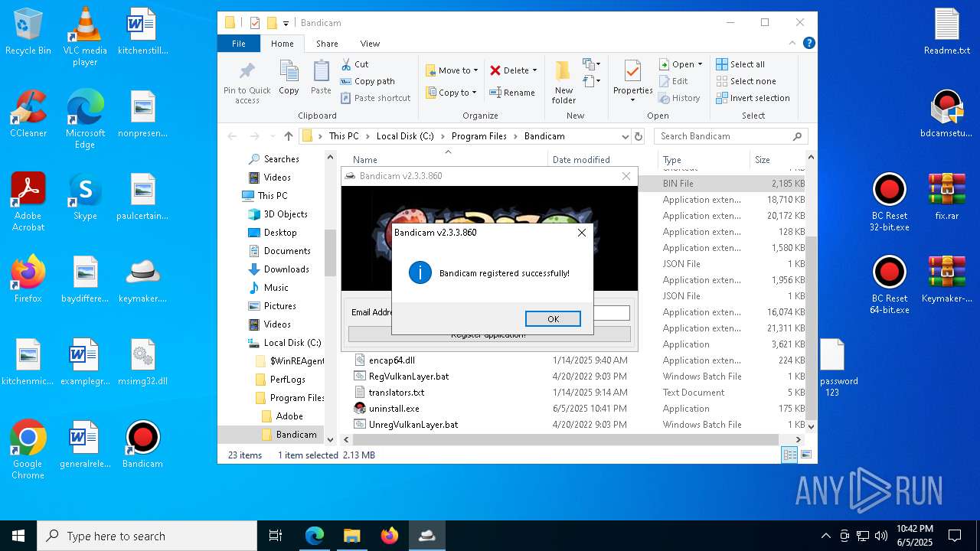Open the Recycle Bin desktop icon
980x551 pixels.
(x=28, y=32)
